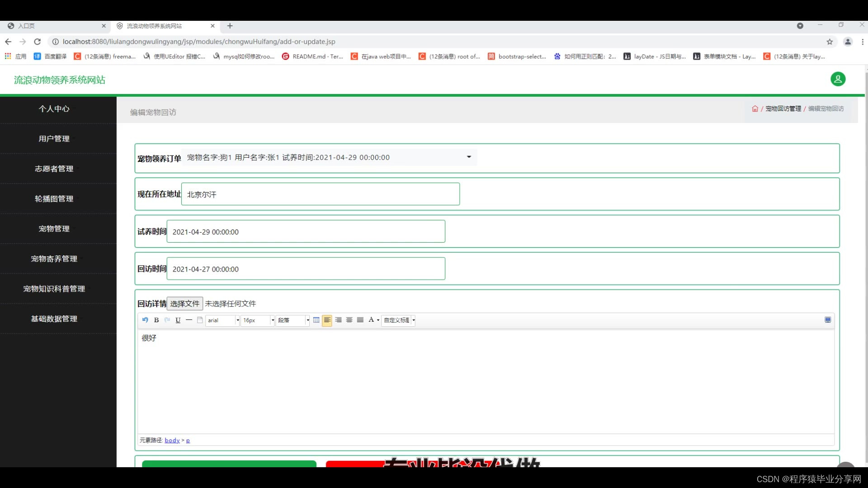Click the 选择文件 file button

coord(184,304)
